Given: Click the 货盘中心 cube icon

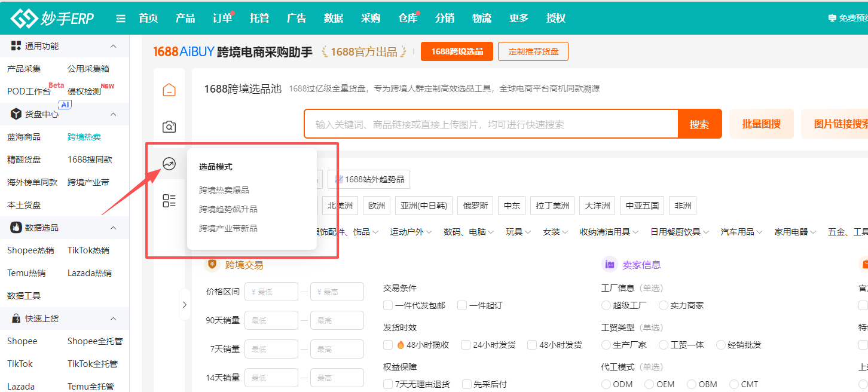Looking at the screenshot, I should (x=16, y=114).
